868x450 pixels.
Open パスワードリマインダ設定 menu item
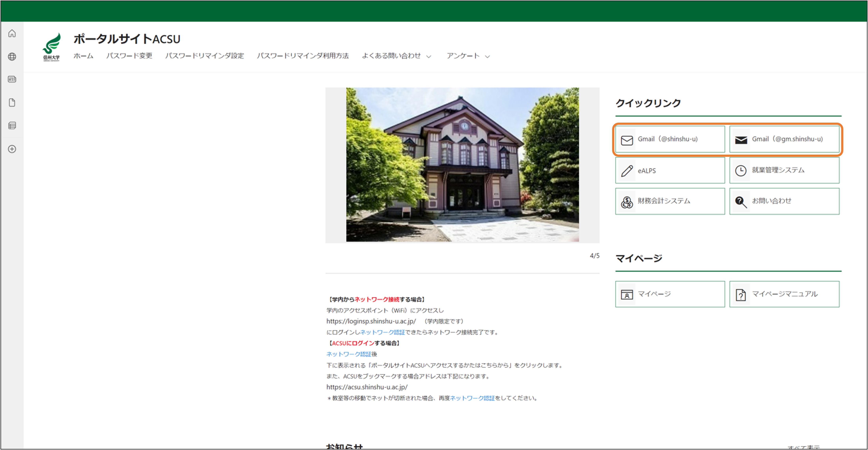(205, 56)
